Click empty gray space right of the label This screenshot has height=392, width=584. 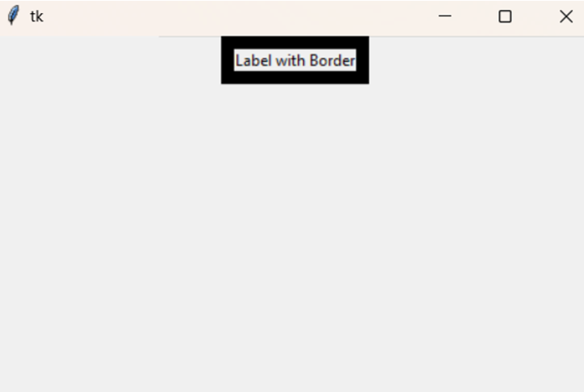pos(476,60)
